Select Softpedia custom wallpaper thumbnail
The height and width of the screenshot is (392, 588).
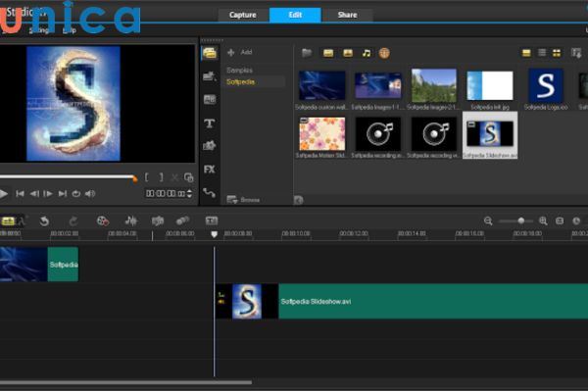[321, 86]
